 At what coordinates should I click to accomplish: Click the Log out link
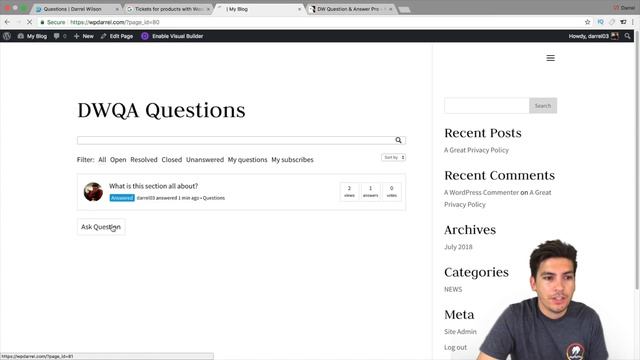point(455,347)
